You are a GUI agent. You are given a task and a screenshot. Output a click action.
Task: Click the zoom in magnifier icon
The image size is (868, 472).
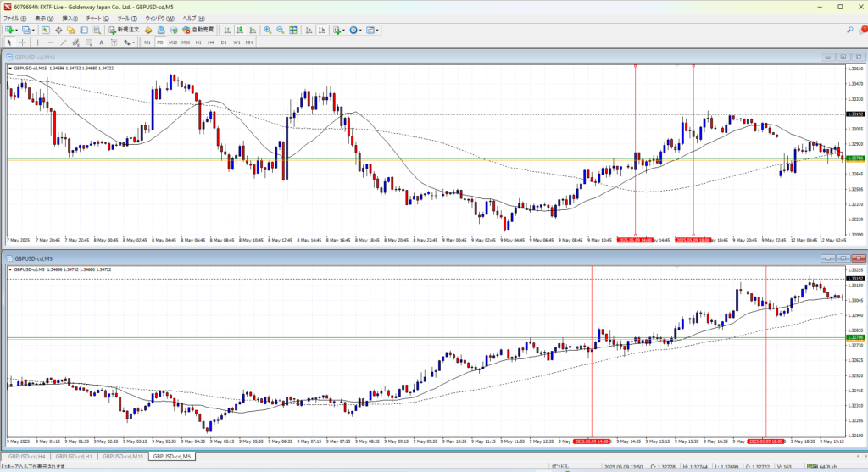click(267, 30)
